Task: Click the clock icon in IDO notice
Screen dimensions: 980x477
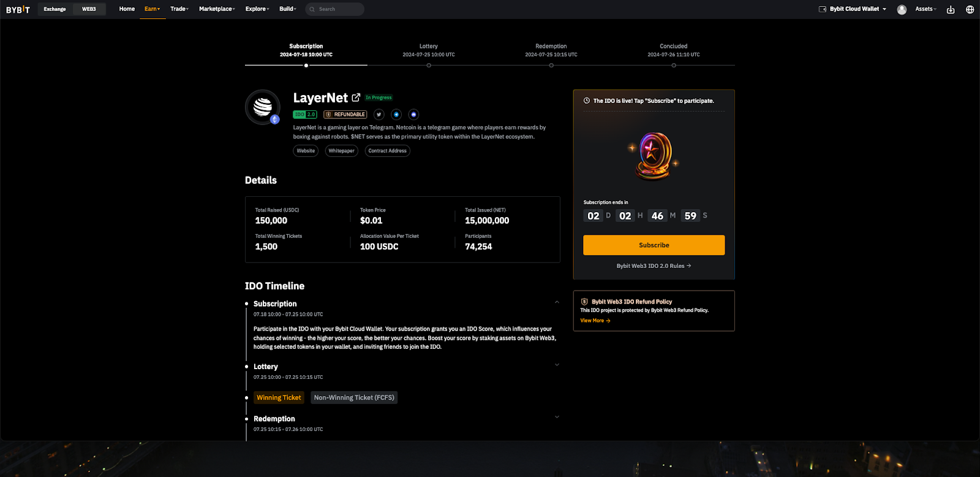Action: (x=587, y=101)
